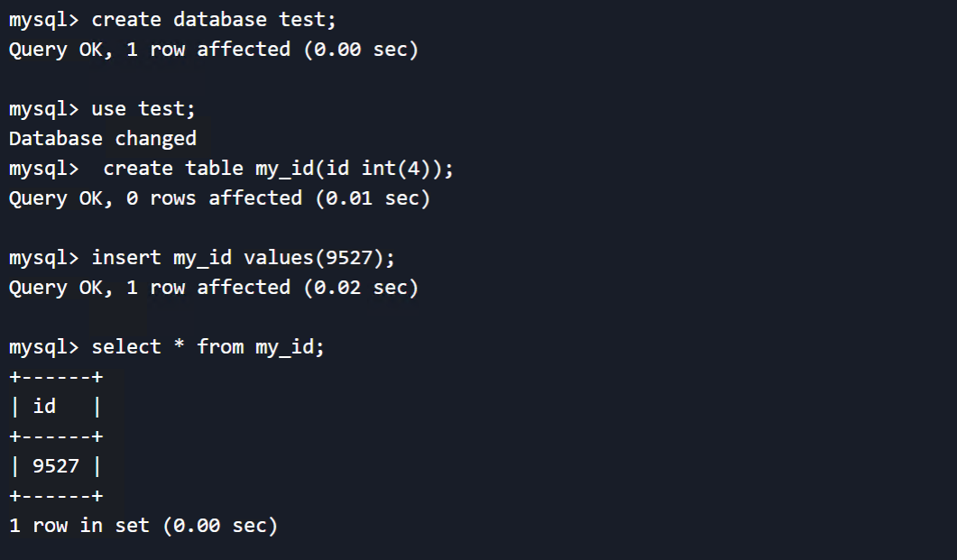Click the asterisk in the select statement
Image resolution: width=957 pixels, height=560 pixels.
click(x=179, y=344)
